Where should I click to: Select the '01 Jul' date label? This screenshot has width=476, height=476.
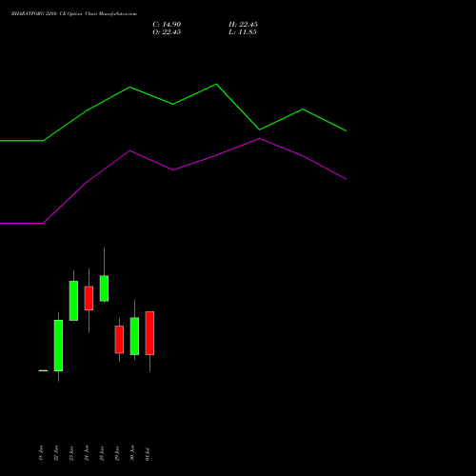pyautogui.click(x=148, y=454)
